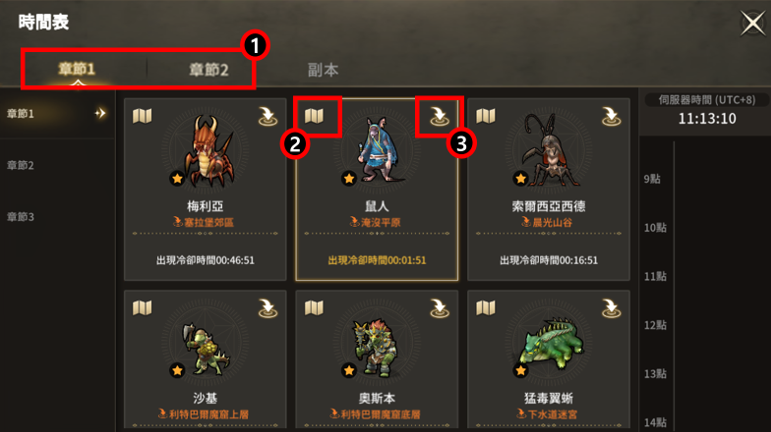Select 章節3 in the left sidebar
The width and height of the screenshot is (771, 432).
pos(21,217)
